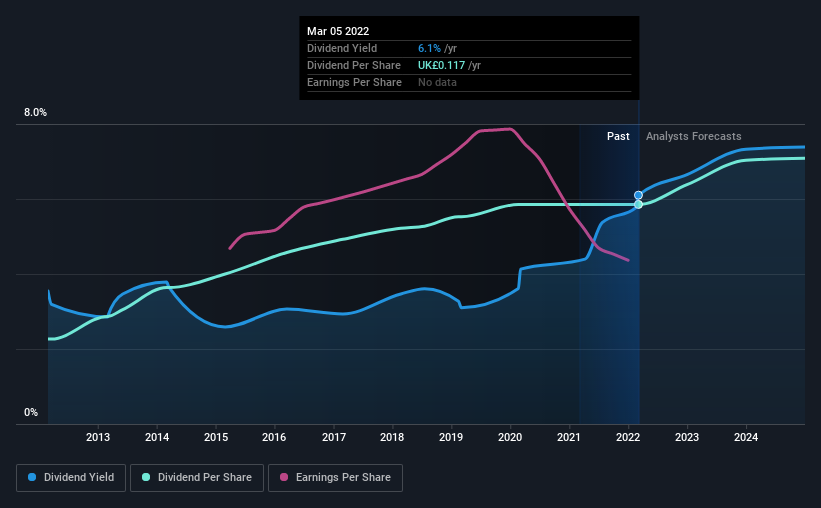Viewport: 821px width, 508px height.
Task: Click the blue Dividend Yield data point marker
Action: pos(638,195)
